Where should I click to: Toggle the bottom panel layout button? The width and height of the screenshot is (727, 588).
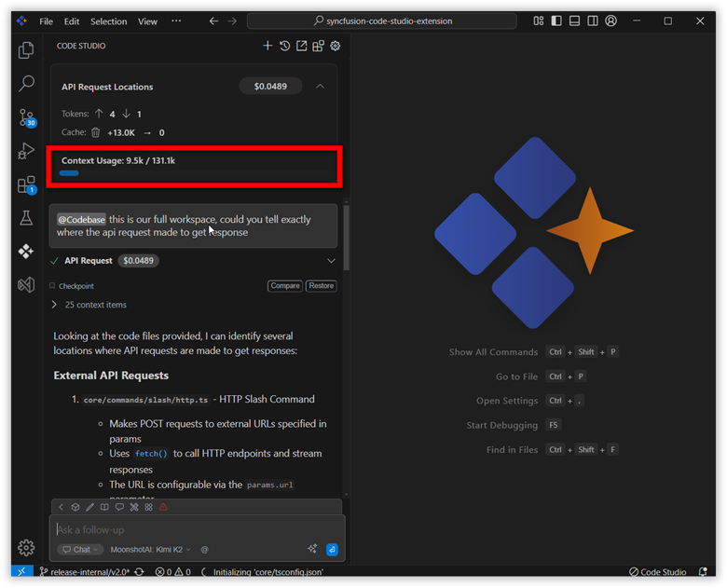click(574, 21)
